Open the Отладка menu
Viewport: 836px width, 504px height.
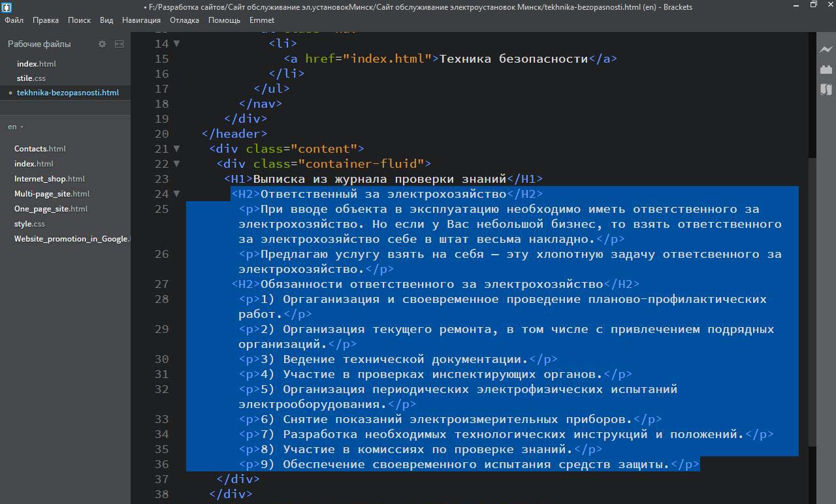coord(184,20)
